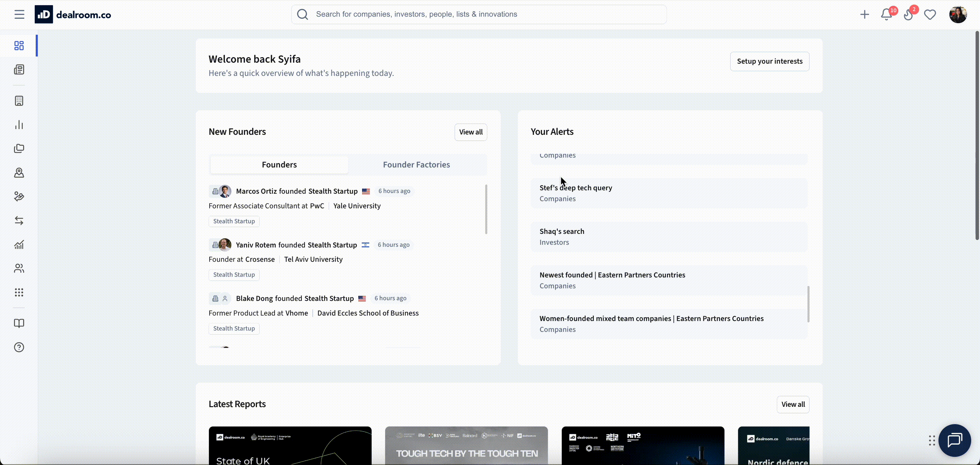This screenshot has height=465, width=980.
Task: Open the help question mark icon
Action: click(19, 348)
